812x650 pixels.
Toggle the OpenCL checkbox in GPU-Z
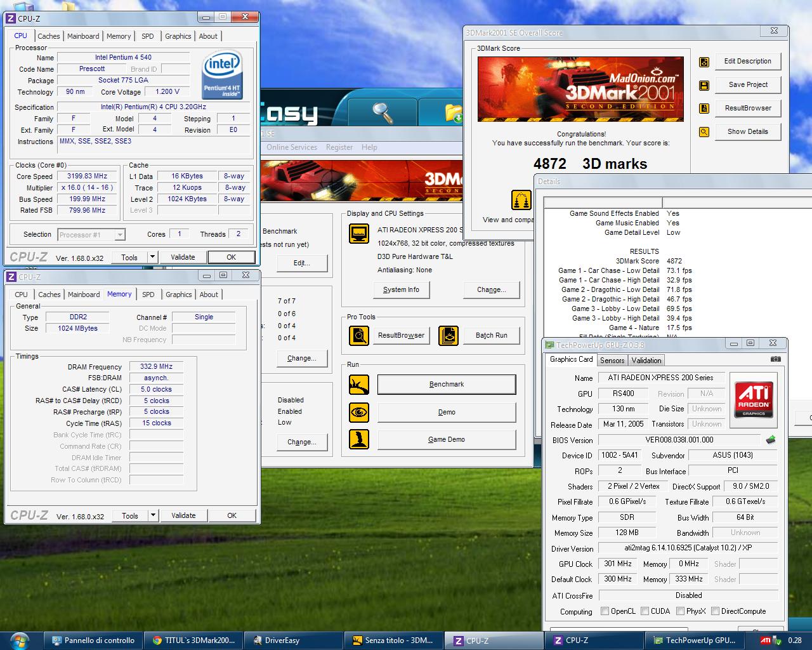click(605, 611)
